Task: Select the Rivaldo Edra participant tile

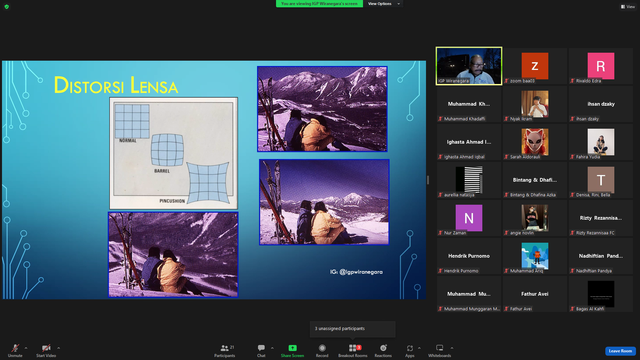Action: 601,66
